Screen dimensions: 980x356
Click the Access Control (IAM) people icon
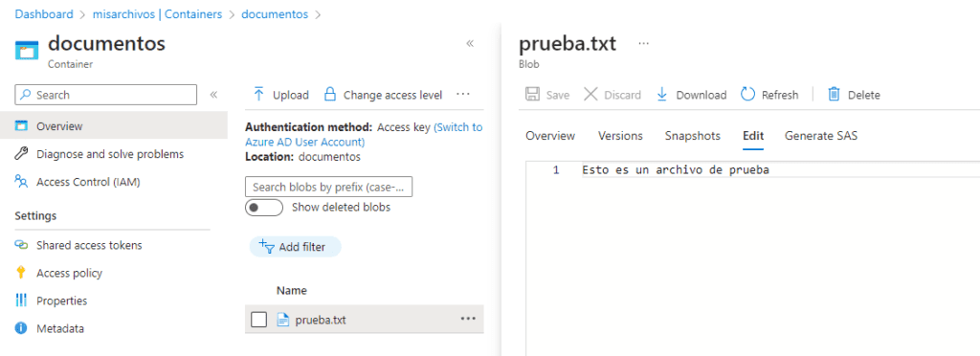pyautogui.click(x=21, y=183)
